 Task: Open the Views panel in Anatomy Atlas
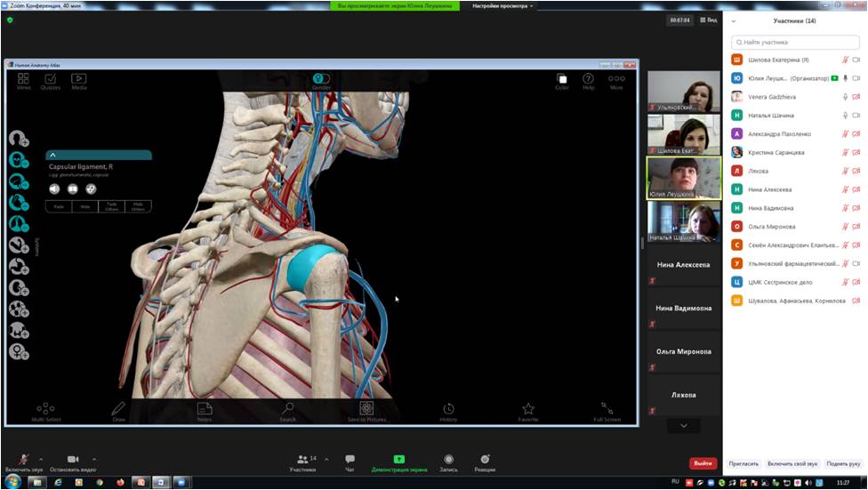[23, 81]
